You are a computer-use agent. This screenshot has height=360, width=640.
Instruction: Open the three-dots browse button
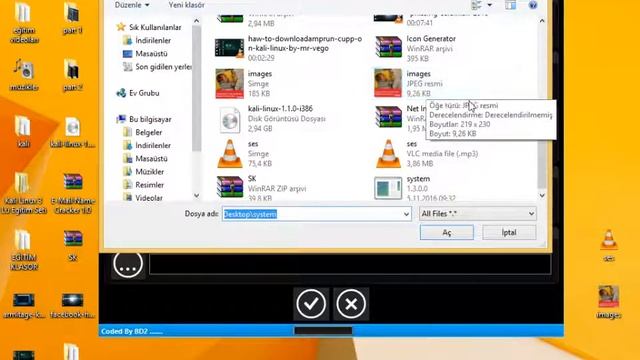point(128,264)
